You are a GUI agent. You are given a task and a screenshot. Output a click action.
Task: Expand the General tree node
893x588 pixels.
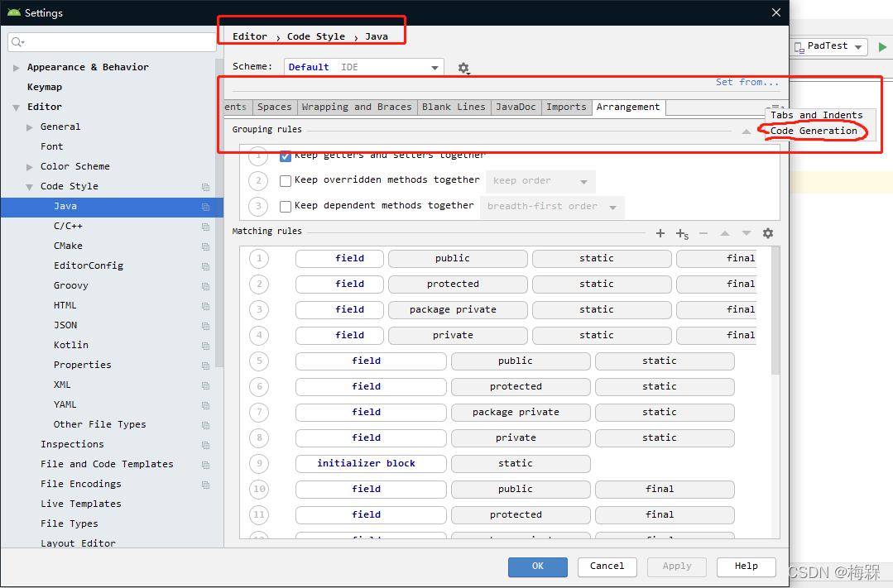30,127
